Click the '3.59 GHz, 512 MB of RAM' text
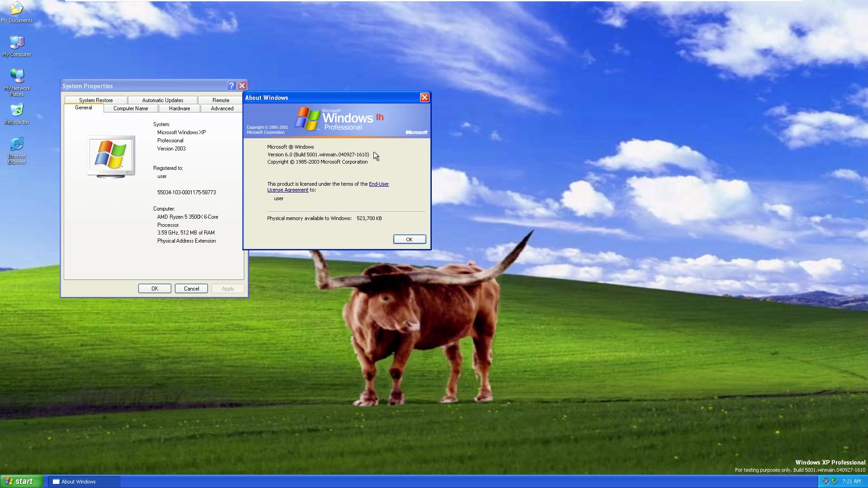Image resolution: width=868 pixels, height=488 pixels. (x=186, y=233)
